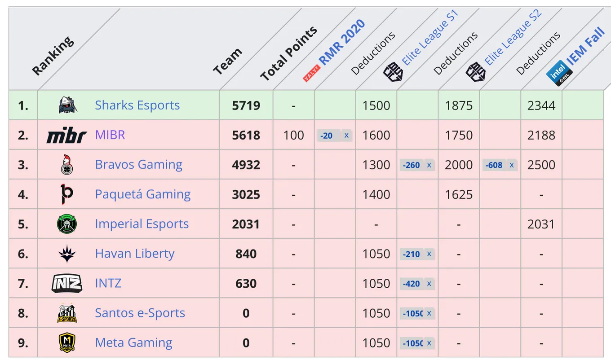Select Imperial Esports' bold total points 2031

(246, 224)
